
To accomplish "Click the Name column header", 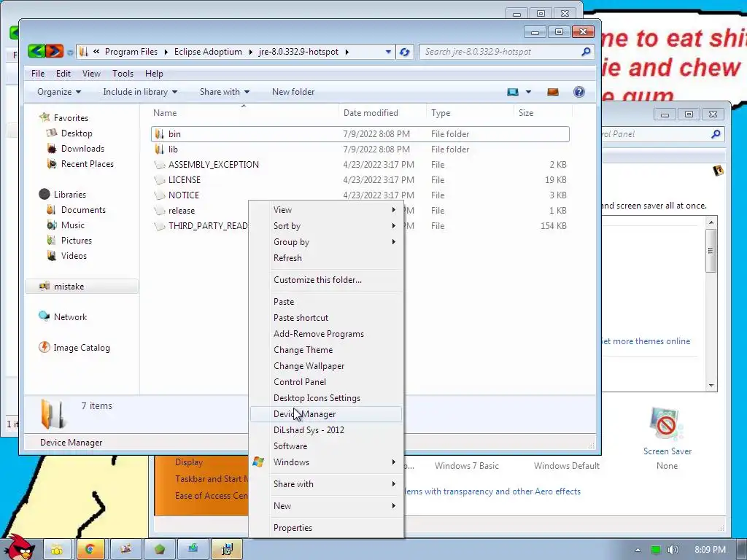I will pyautogui.click(x=165, y=113).
